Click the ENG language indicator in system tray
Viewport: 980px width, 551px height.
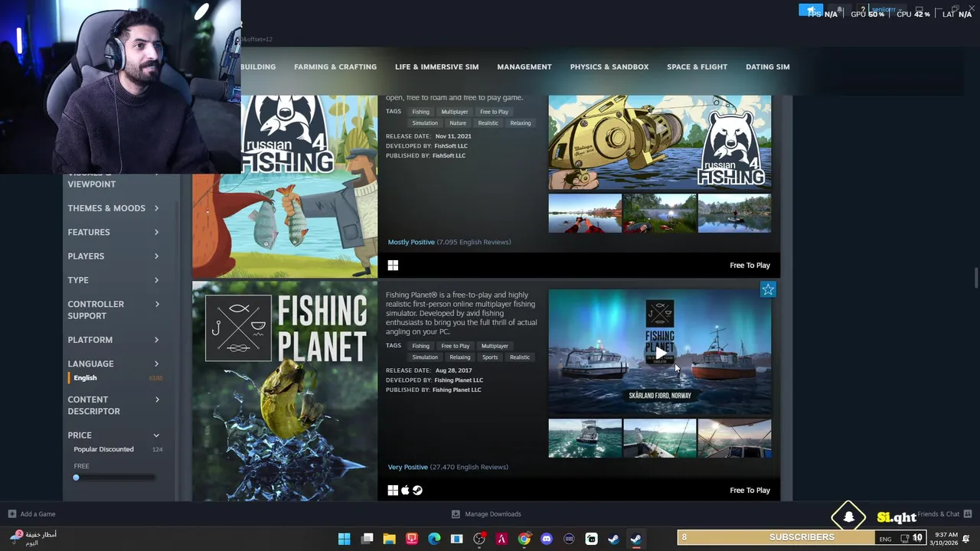click(885, 539)
